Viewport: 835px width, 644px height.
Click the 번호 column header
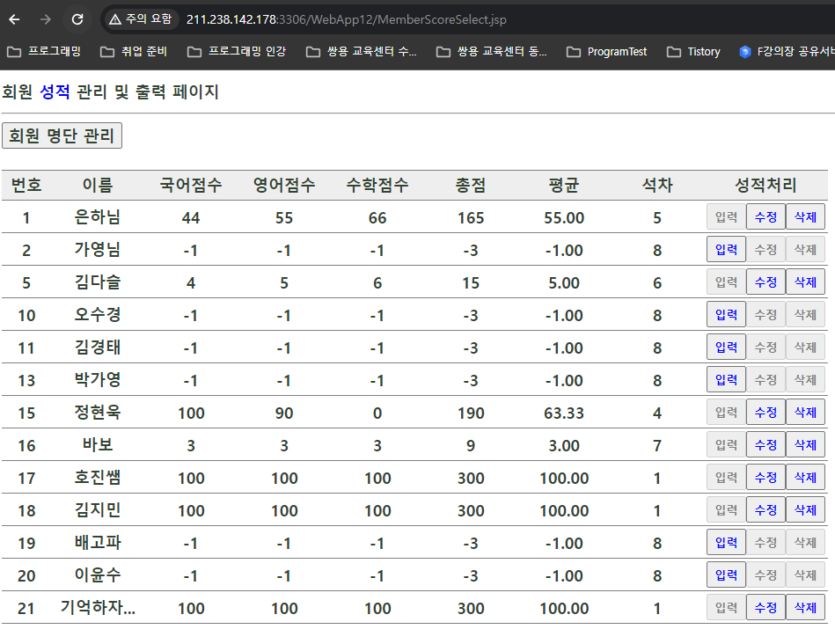(26, 185)
